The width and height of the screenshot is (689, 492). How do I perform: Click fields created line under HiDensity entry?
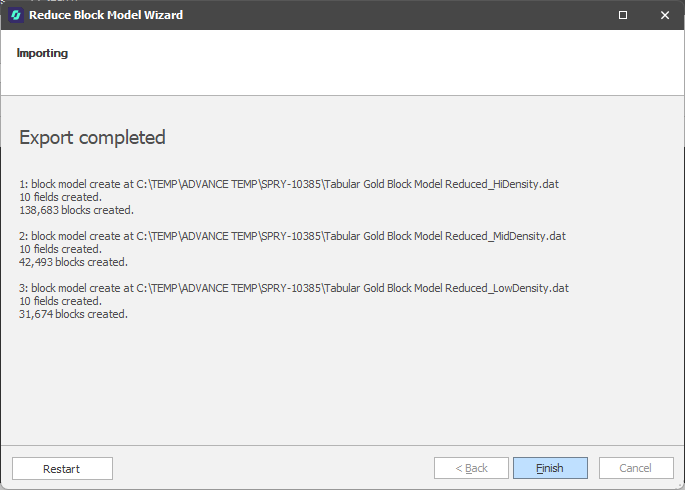[60, 197]
